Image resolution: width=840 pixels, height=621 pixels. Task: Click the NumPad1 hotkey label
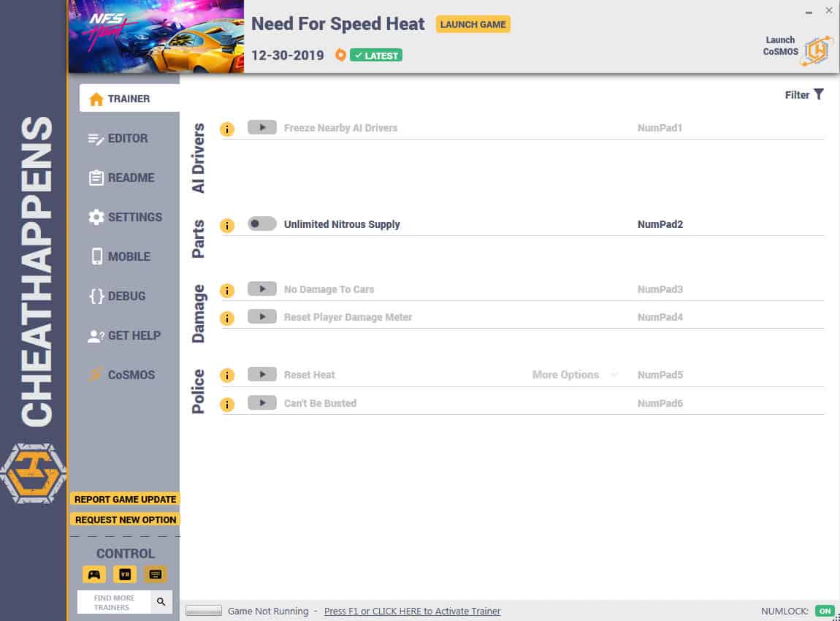(x=660, y=128)
